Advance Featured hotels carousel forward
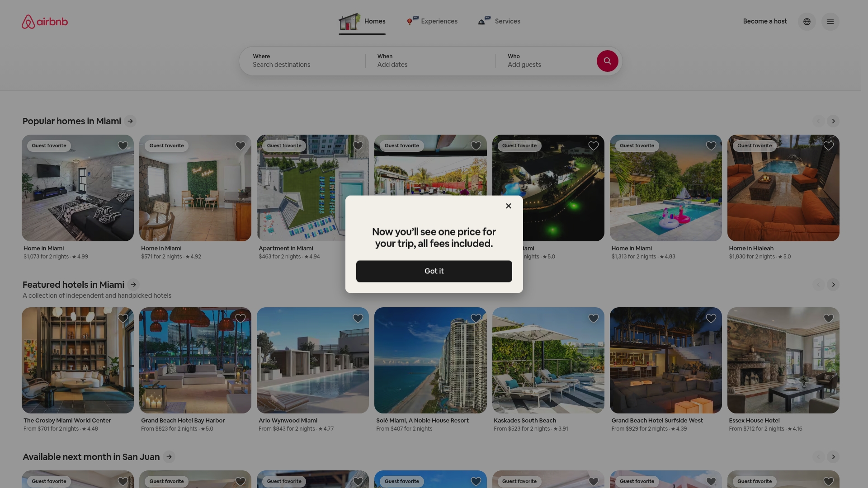The image size is (868, 488). tap(833, 285)
